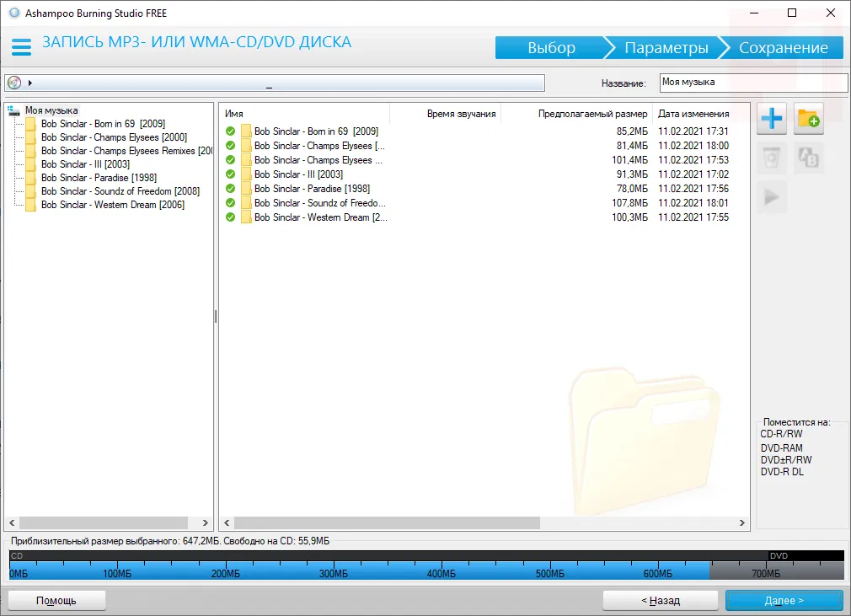Click green check icon for III [2003] row
The height and width of the screenshot is (616, 851).
point(230,174)
